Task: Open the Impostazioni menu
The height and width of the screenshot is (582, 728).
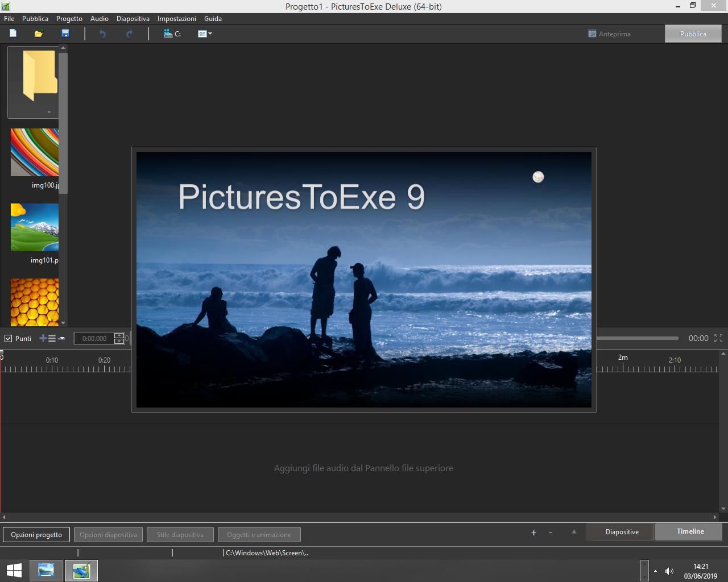Action: (x=177, y=18)
